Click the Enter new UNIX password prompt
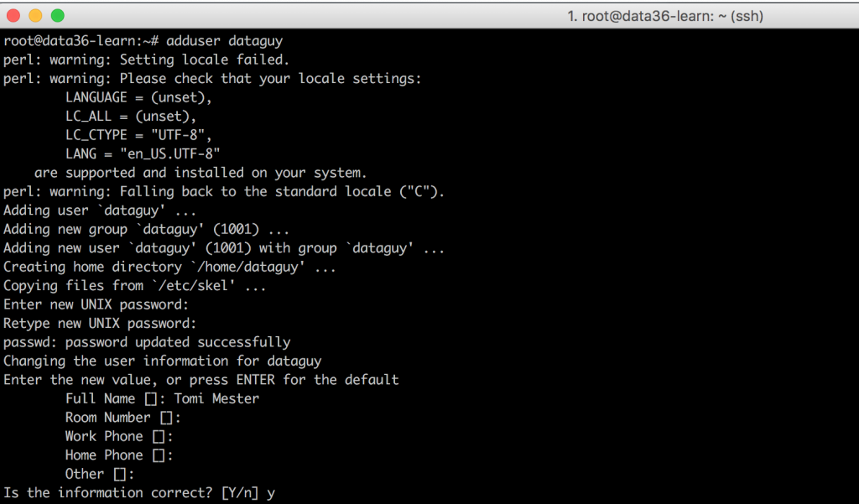Screen dimensions: 859x504 [94, 304]
